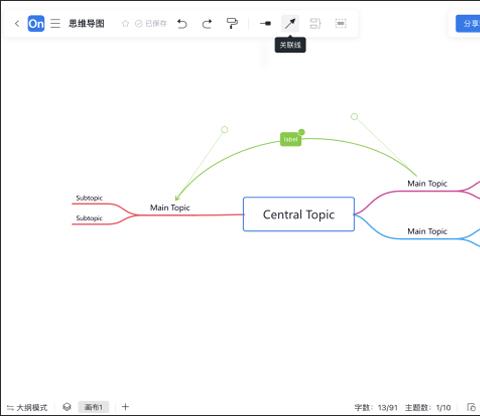Add a new canvas with plus
Viewport: 480px width, 416px height.
(x=125, y=407)
